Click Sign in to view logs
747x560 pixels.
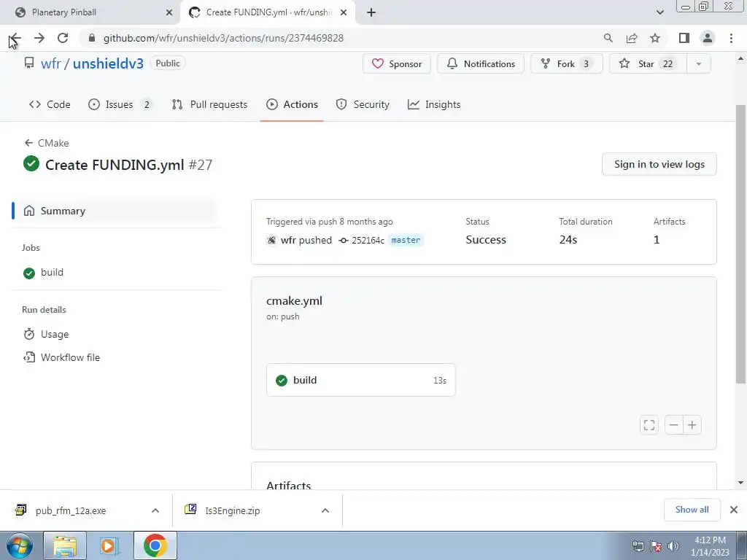click(x=659, y=164)
